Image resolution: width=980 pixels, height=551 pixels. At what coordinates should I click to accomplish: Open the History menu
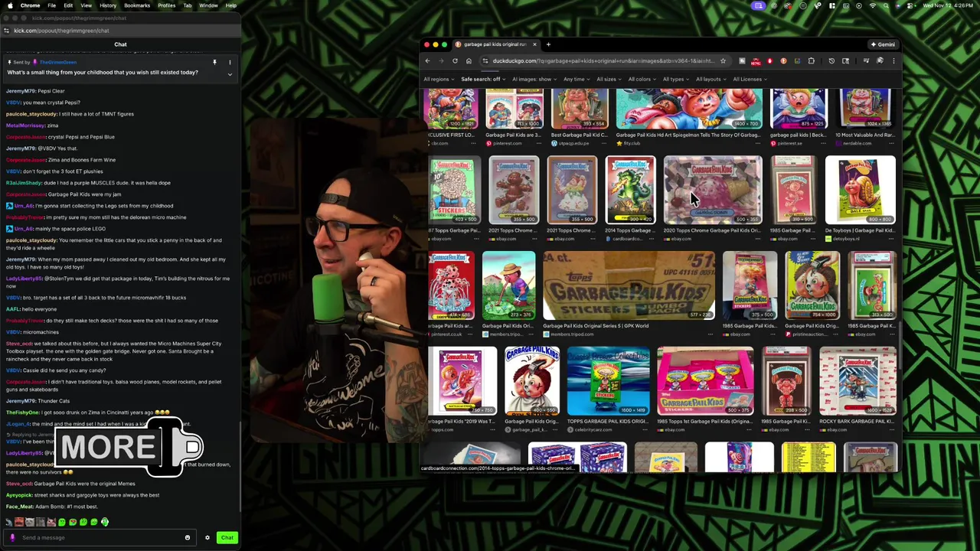tap(108, 5)
